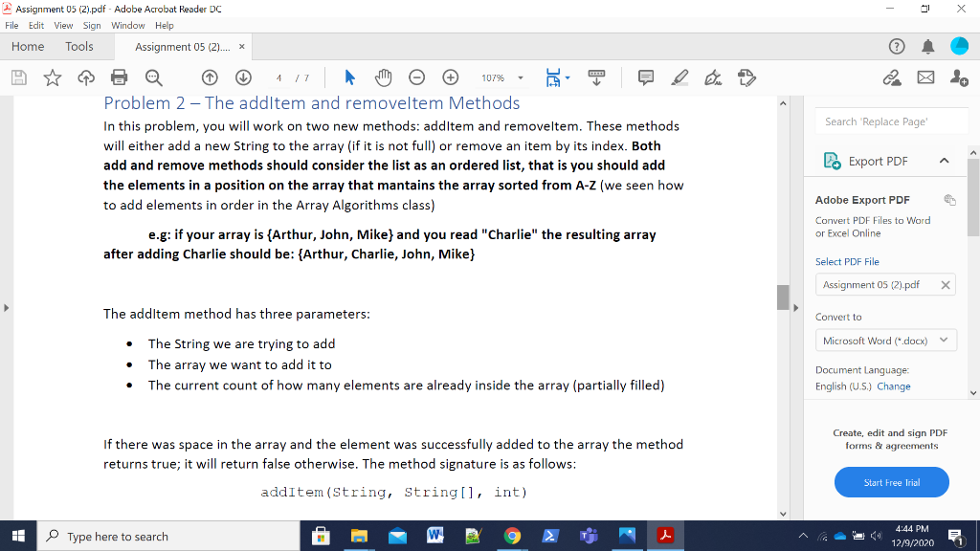Click the Start Free Trial button

891,482
